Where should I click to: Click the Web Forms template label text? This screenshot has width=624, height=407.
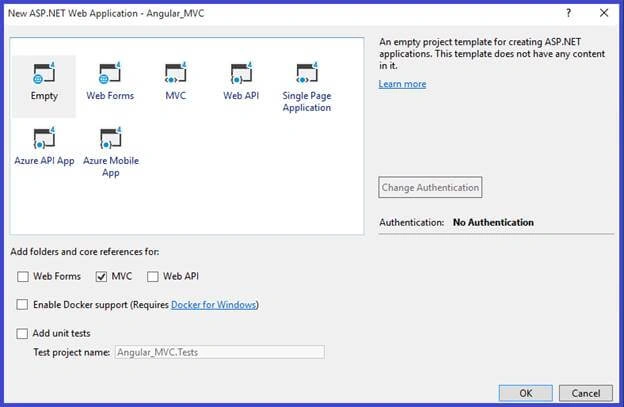click(x=110, y=96)
